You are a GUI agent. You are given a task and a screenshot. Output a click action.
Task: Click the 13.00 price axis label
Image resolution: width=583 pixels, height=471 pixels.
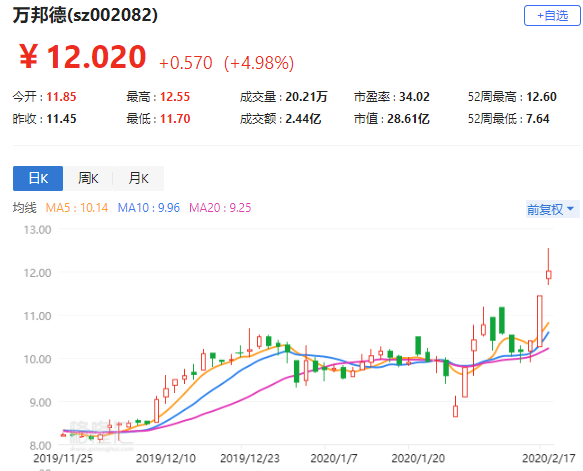tap(38, 230)
